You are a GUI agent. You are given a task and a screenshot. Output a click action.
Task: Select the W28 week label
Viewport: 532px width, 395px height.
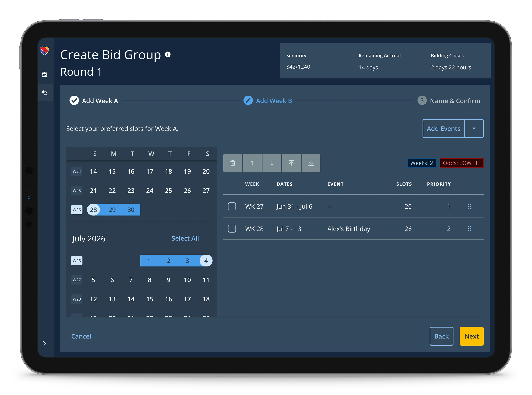(x=77, y=299)
